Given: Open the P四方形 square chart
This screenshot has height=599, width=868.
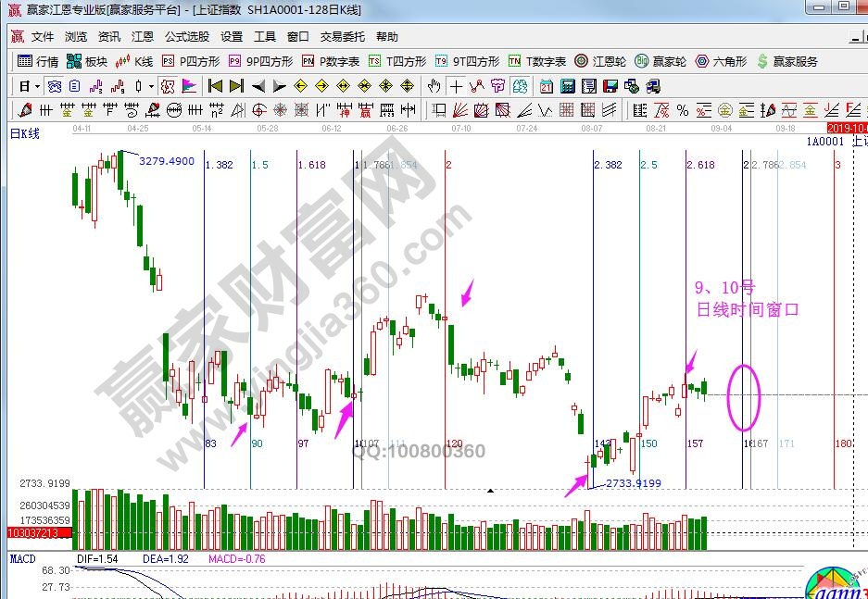Looking at the screenshot, I should tap(191, 62).
